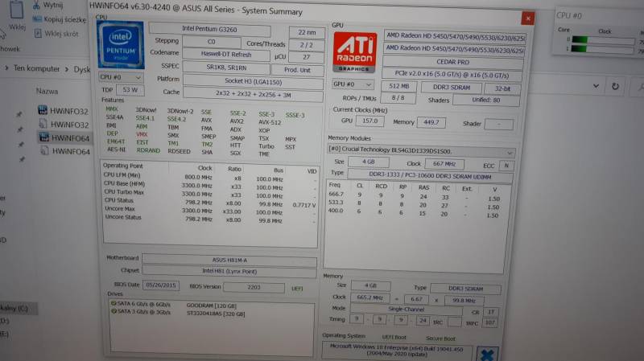The width and height of the screenshot is (644, 361).
Task: Select the HWiNFO32 configuration file row
Action: coord(64,125)
